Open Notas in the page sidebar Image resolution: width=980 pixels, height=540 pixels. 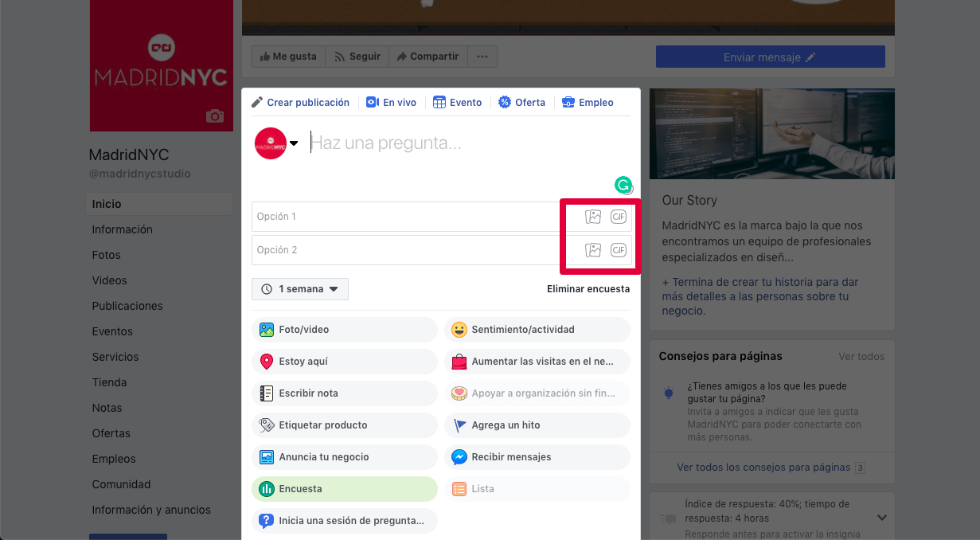pyautogui.click(x=107, y=408)
